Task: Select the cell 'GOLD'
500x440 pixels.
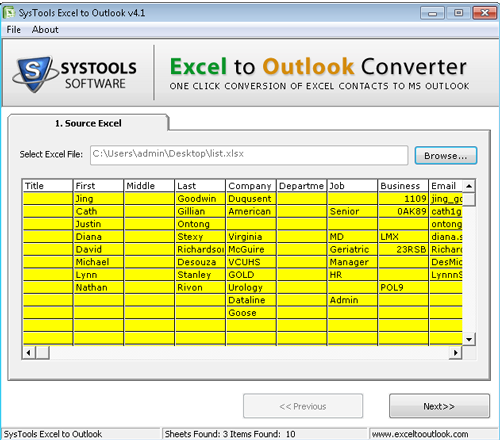Action: 251,275
